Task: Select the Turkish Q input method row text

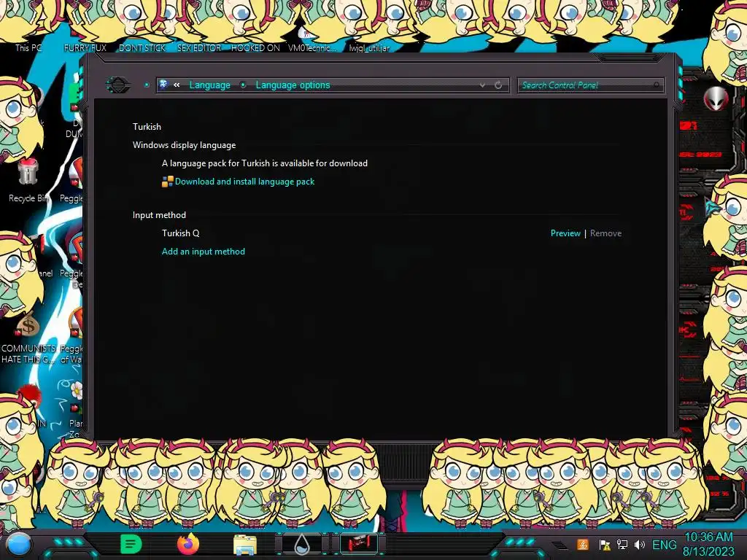Action: [x=181, y=233]
